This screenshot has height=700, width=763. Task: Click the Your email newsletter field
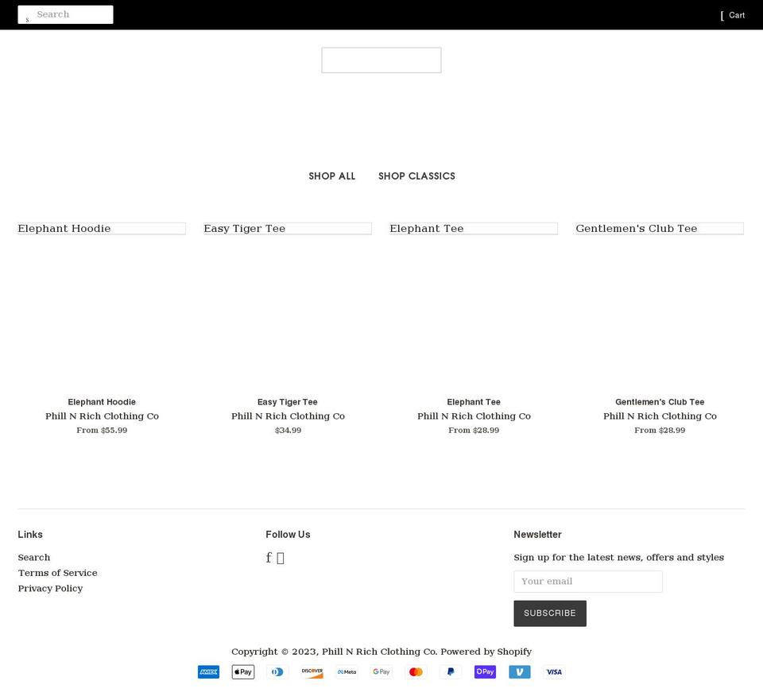(588, 582)
